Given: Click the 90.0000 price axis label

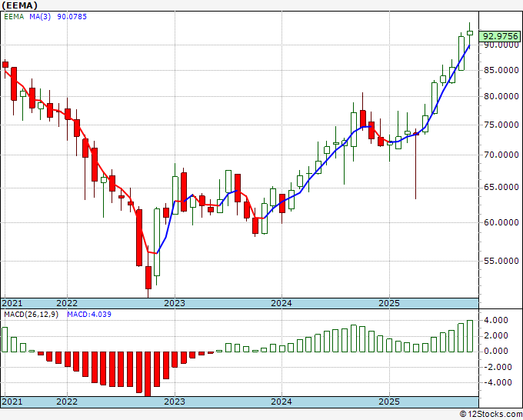Looking at the screenshot, I should [501, 45].
